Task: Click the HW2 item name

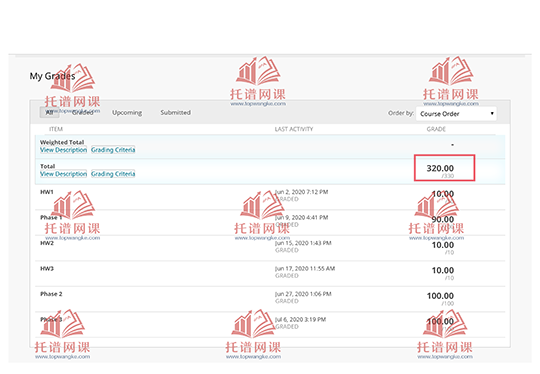Action: pyautogui.click(x=47, y=243)
